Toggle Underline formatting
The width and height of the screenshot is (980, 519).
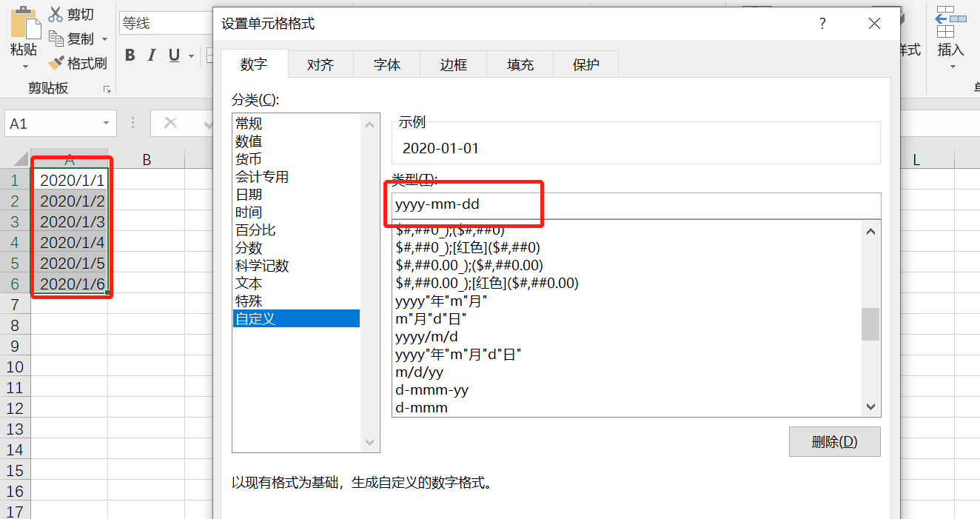tap(175, 56)
